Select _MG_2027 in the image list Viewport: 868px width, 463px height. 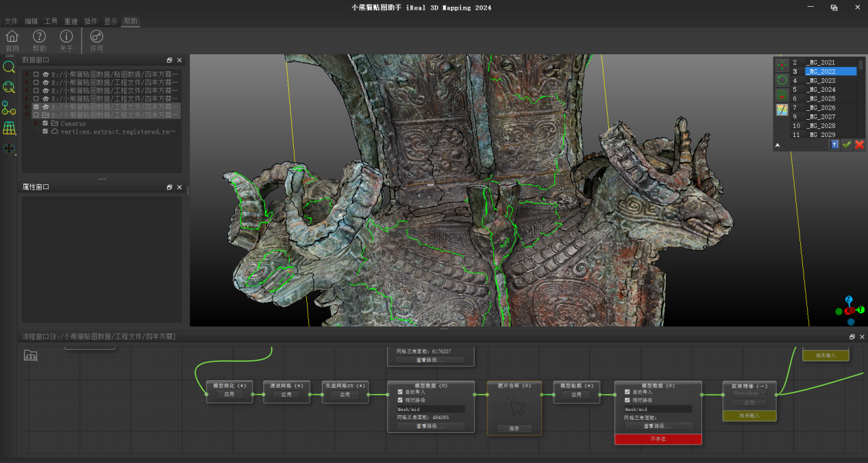click(x=830, y=116)
